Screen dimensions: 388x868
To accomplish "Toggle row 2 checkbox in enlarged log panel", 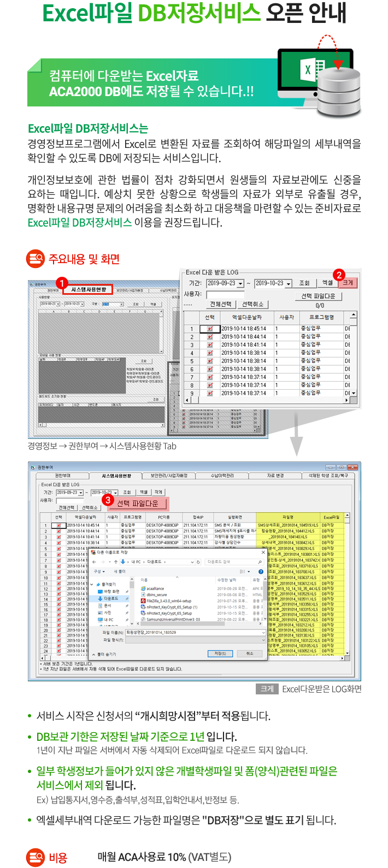I will click(x=210, y=337).
